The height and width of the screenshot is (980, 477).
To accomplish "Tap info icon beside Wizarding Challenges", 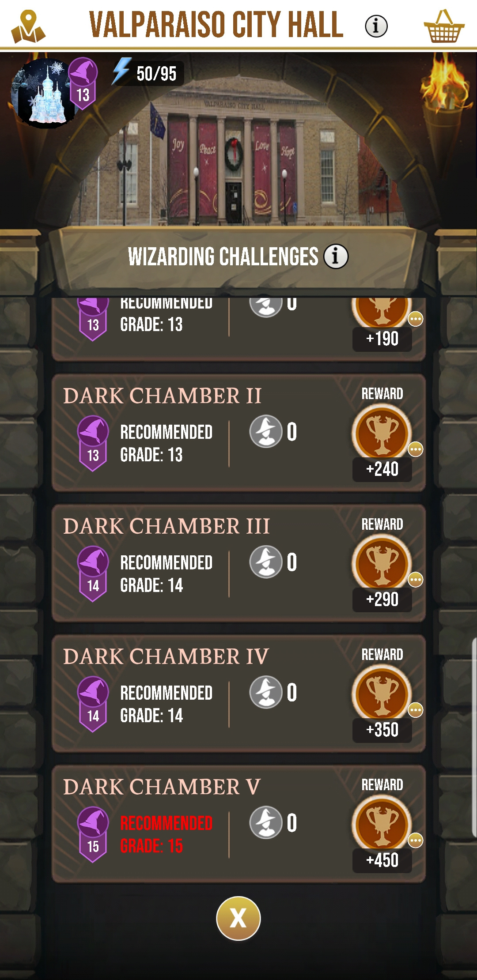I will click(336, 256).
